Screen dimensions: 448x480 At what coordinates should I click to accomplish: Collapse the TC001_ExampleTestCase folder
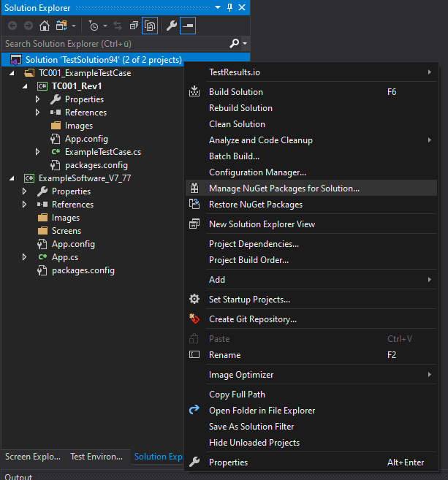[12, 73]
